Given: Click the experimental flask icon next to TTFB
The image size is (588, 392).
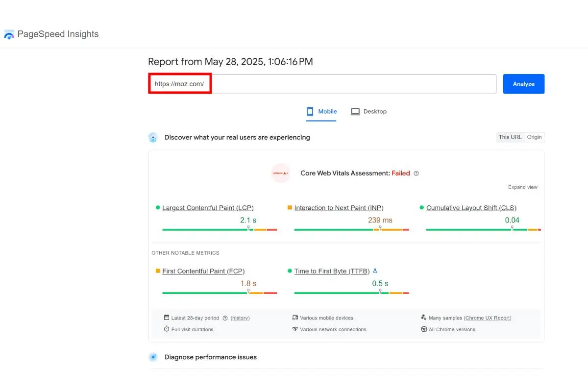Looking at the screenshot, I should click(375, 271).
